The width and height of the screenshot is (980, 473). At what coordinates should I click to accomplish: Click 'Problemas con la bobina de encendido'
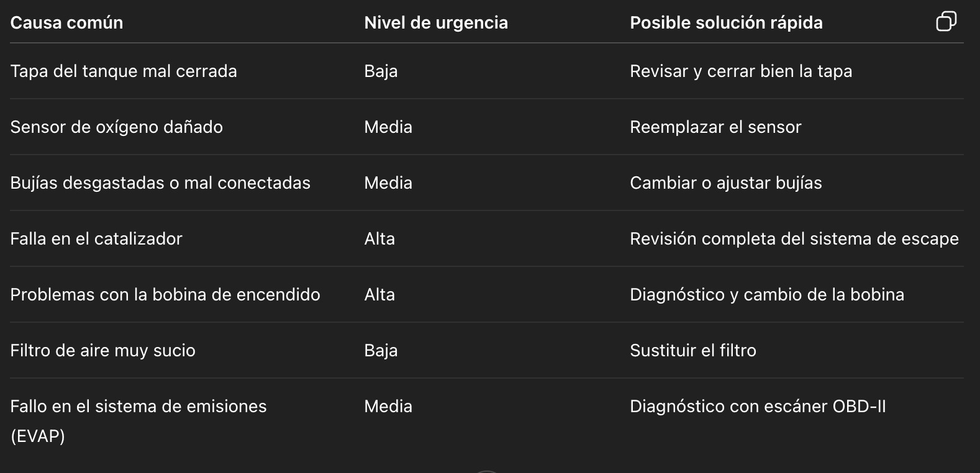coord(165,295)
